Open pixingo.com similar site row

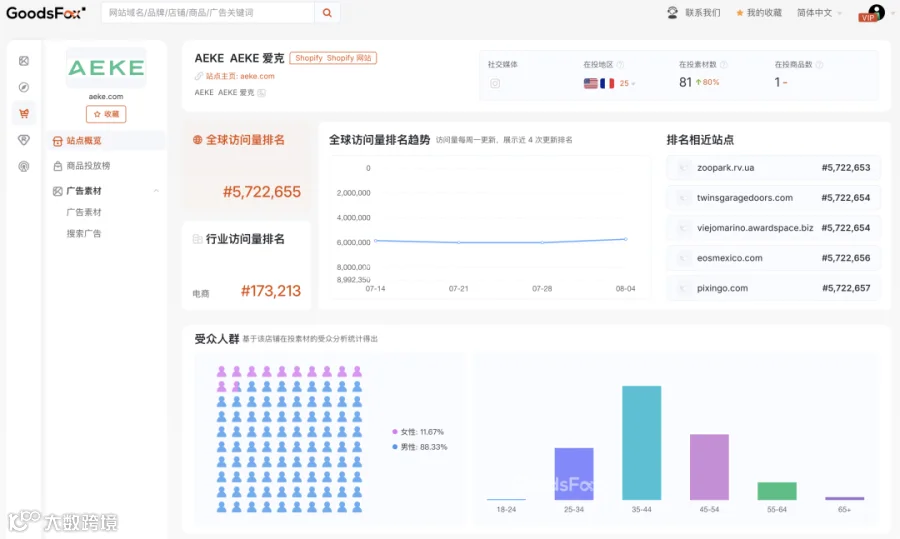(x=773, y=288)
